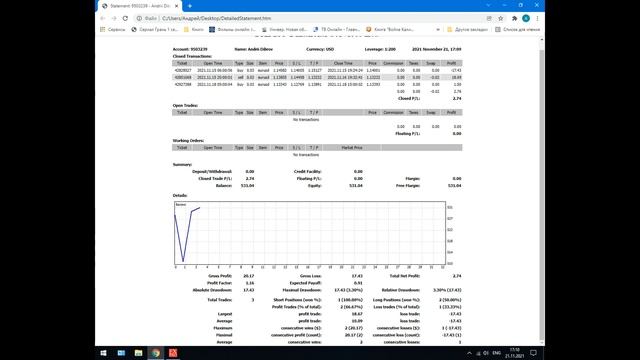
Task: Click the Closed P/L value 2.74
Action: tap(457, 98)
